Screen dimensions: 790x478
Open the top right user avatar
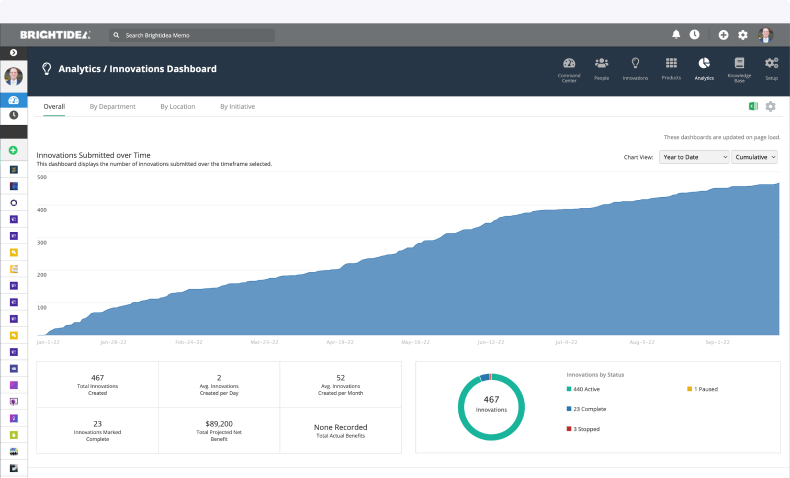765,35
